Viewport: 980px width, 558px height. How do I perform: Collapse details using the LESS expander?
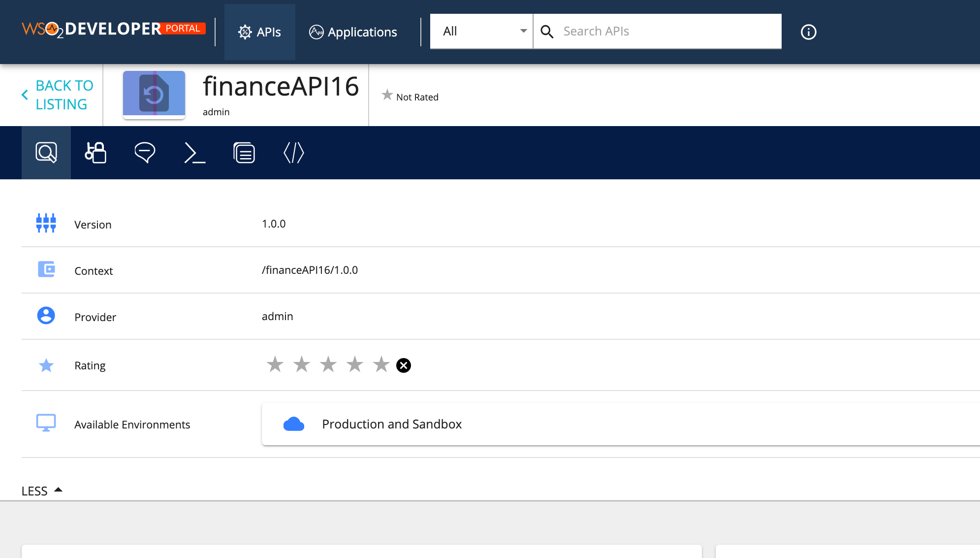tap(42, 490)
